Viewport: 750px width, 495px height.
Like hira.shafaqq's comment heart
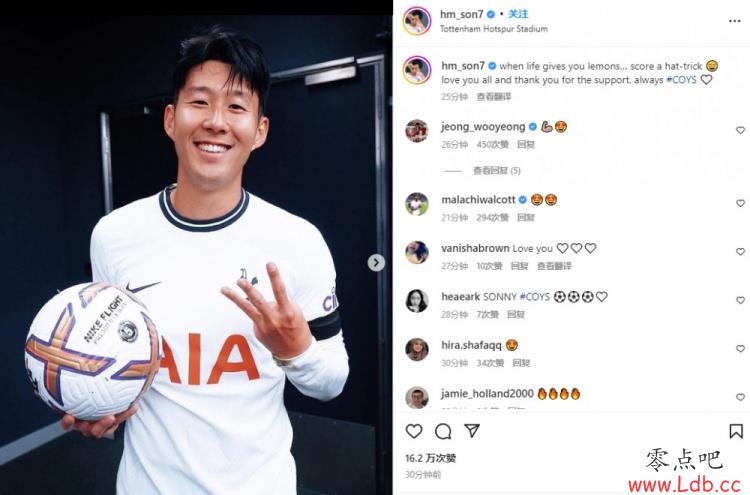(x=740, y=349)
